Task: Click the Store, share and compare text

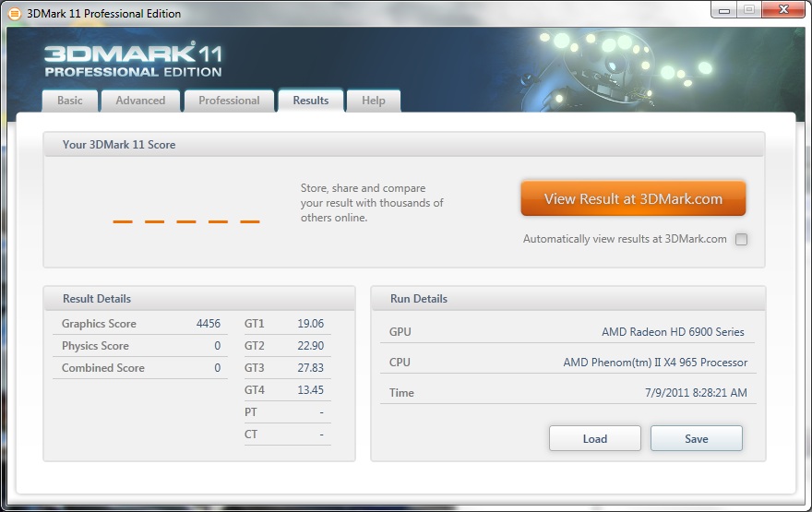Action: coord(372,203)
